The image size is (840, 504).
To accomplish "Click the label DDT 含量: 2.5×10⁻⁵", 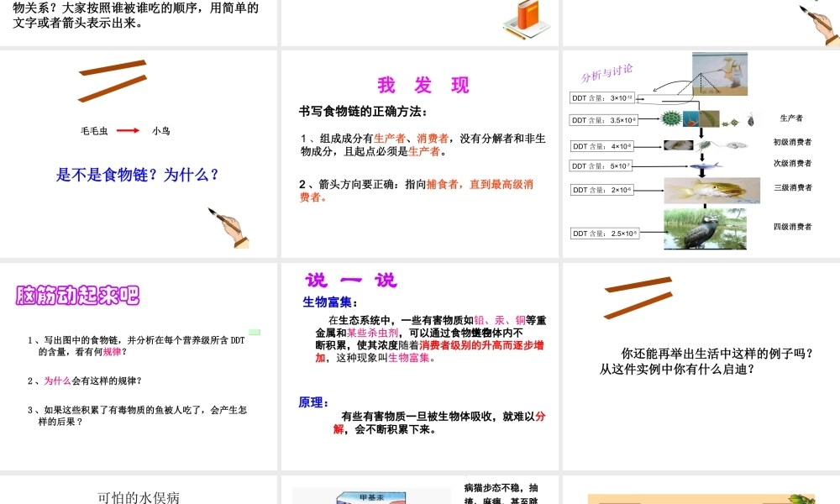I will [x=604, y=234].
